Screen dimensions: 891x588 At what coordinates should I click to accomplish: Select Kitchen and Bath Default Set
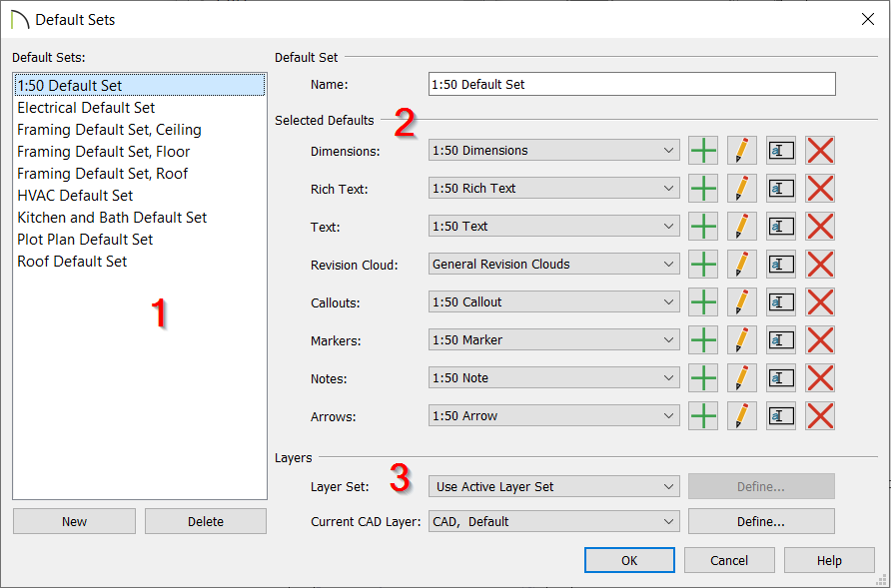[x=140, y=218]
